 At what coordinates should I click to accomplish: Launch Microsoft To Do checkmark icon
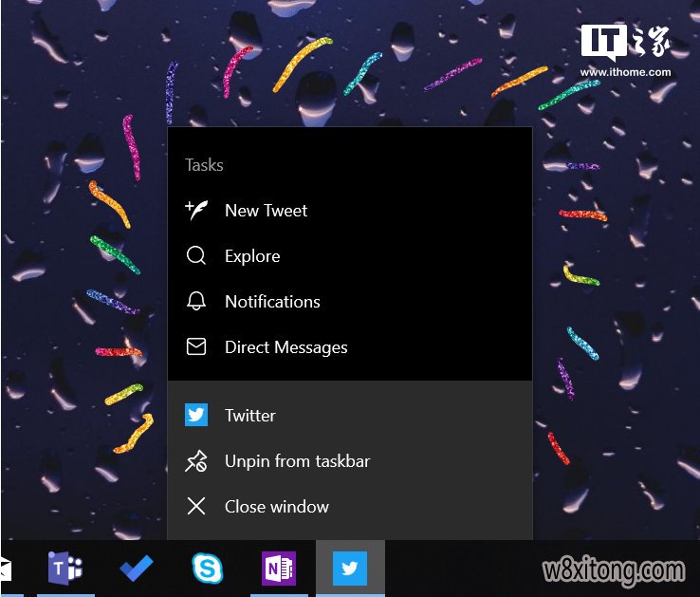tap(137, 568)
